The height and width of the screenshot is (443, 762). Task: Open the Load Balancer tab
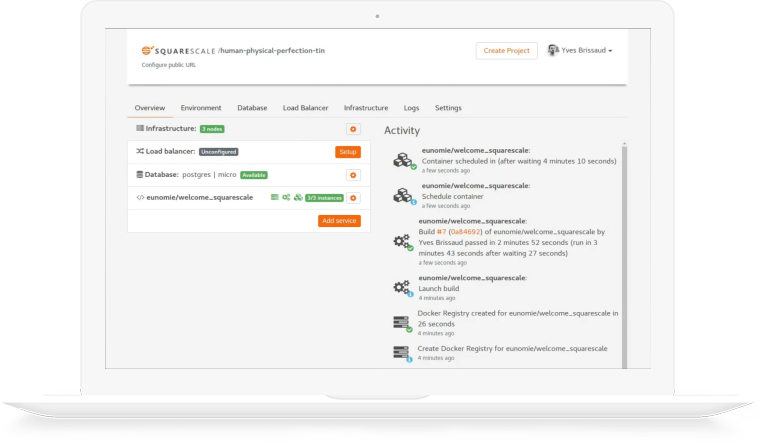[305, 108]
